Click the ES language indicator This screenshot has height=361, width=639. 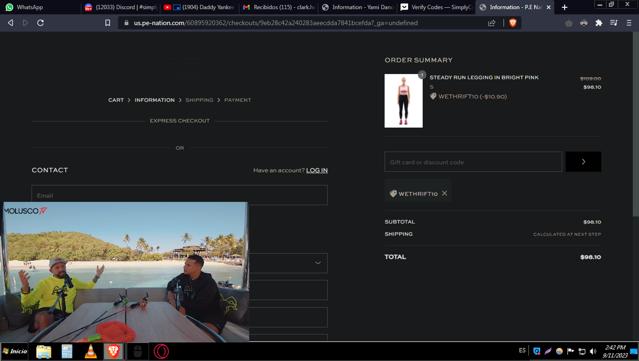point(522,350)
